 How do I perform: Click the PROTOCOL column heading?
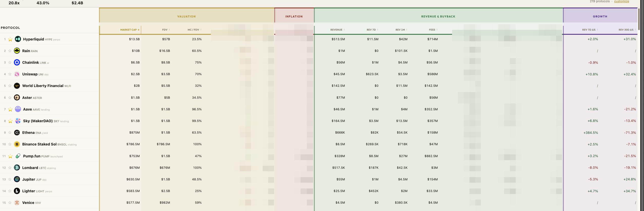tap(10, 28)
